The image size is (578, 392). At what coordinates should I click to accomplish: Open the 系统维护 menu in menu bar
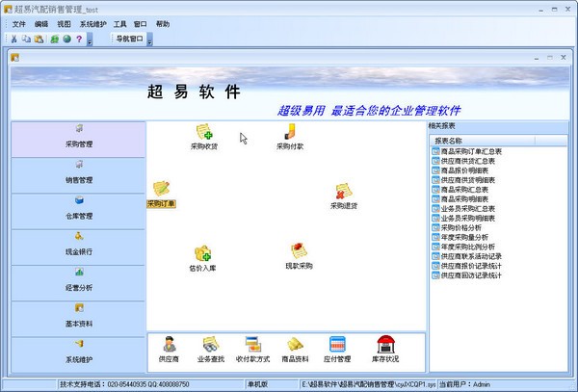(x=92, y=22)
